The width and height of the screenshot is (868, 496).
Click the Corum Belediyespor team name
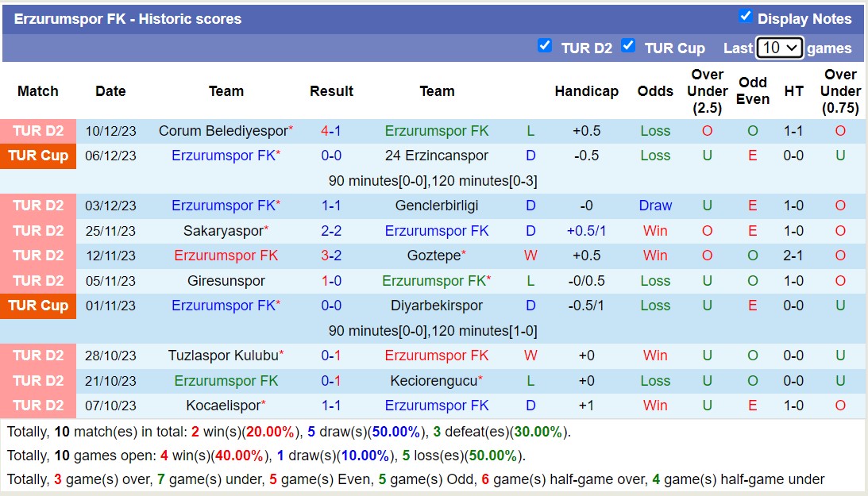[223, 131]
